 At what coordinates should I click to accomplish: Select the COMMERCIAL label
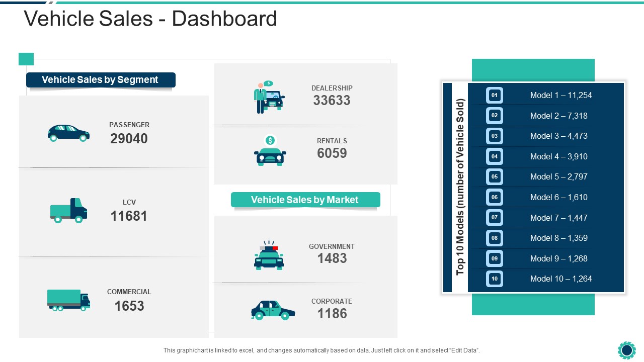pyautogui.click(x=129, y=292)
